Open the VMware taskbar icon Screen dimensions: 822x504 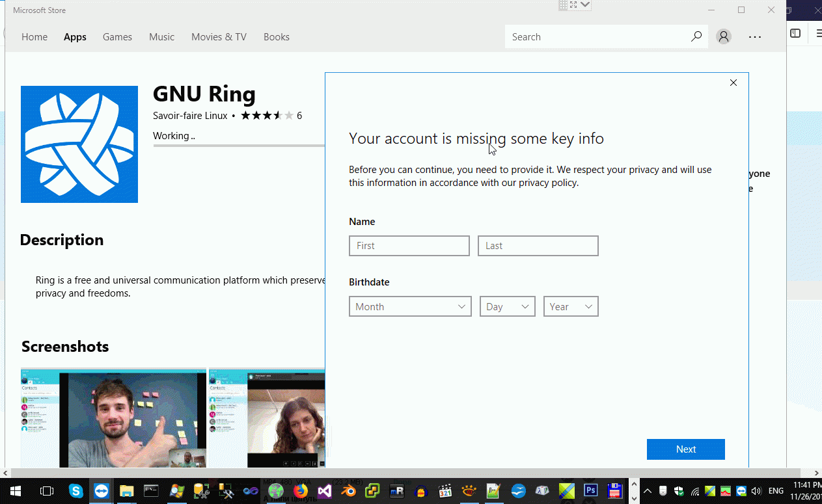372,491
